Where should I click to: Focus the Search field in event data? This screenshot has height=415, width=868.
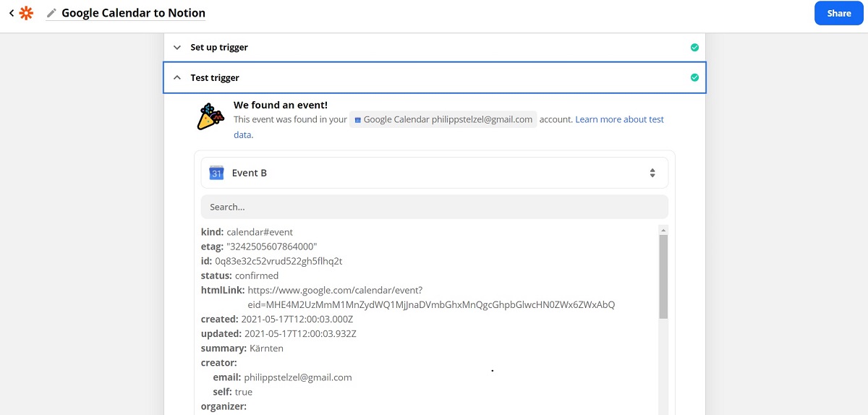point(434,207)
